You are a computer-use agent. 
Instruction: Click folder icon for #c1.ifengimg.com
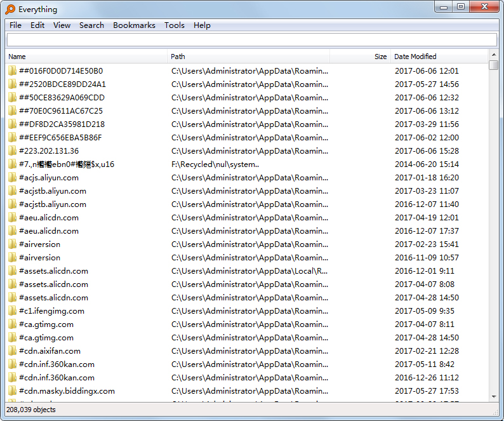coord(12,311)
